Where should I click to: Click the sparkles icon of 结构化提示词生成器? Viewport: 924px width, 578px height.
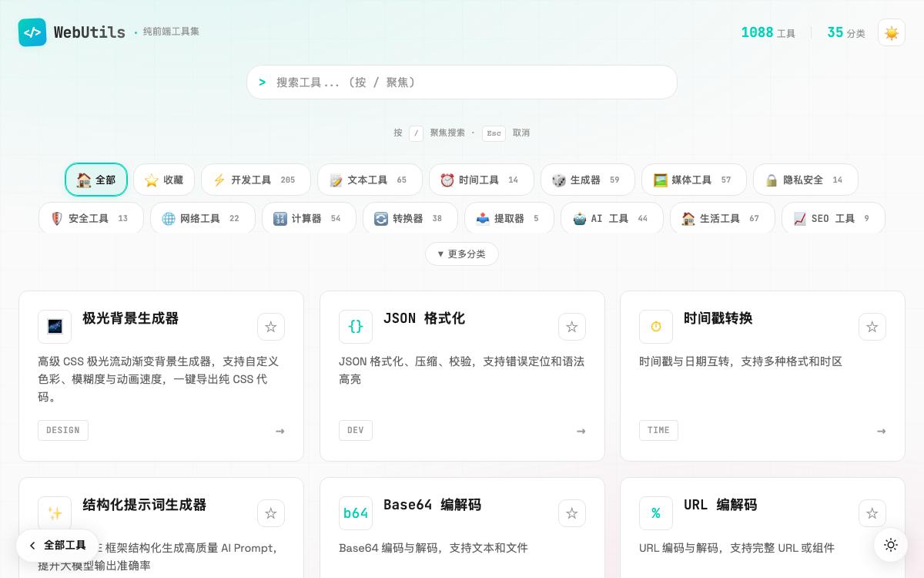click(55, 513)
